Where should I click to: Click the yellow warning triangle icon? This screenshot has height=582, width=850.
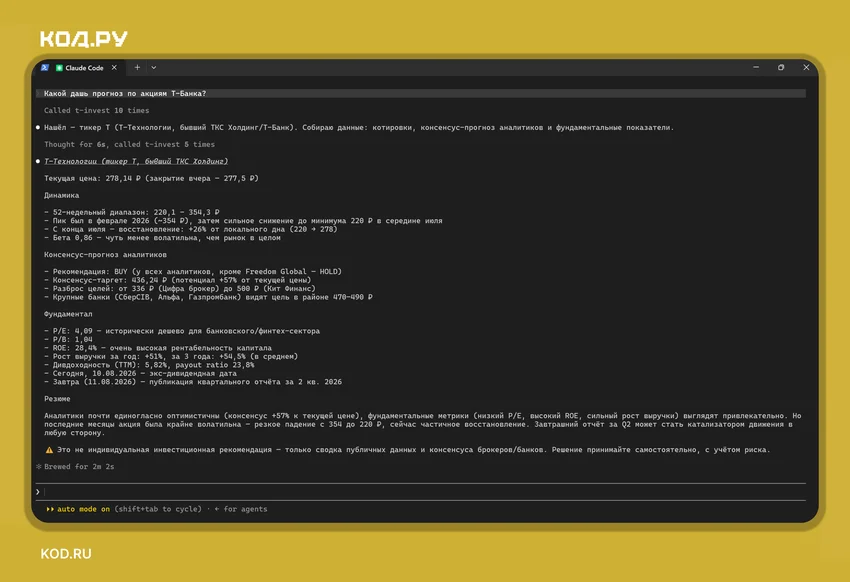tap(49, 450)
